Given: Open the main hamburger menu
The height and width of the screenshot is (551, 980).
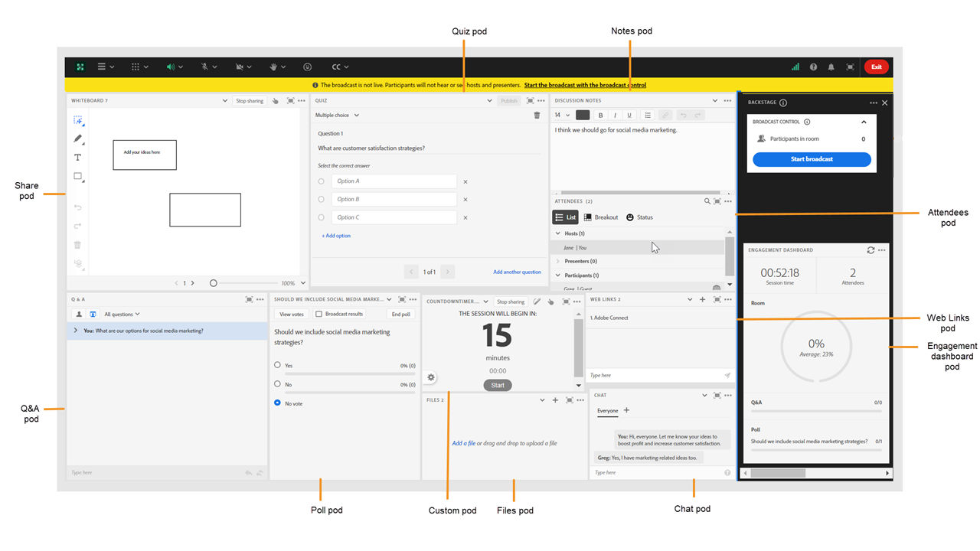Looking at the screenshot, I should (x=106, y=67).
